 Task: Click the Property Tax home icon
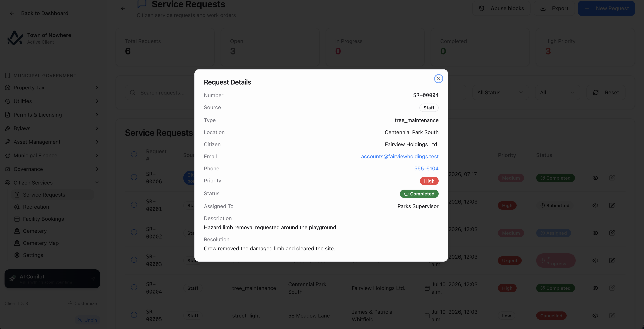pyautogui.click(x=8, y=88)
